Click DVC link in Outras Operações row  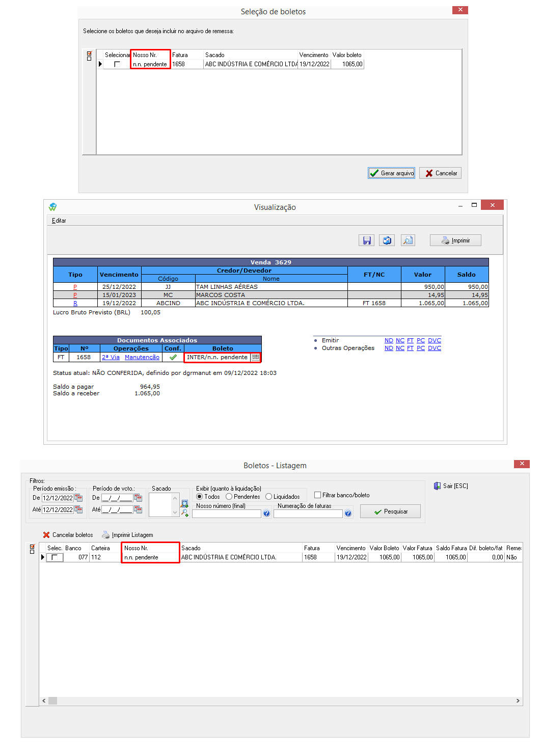tap(435, 348)
